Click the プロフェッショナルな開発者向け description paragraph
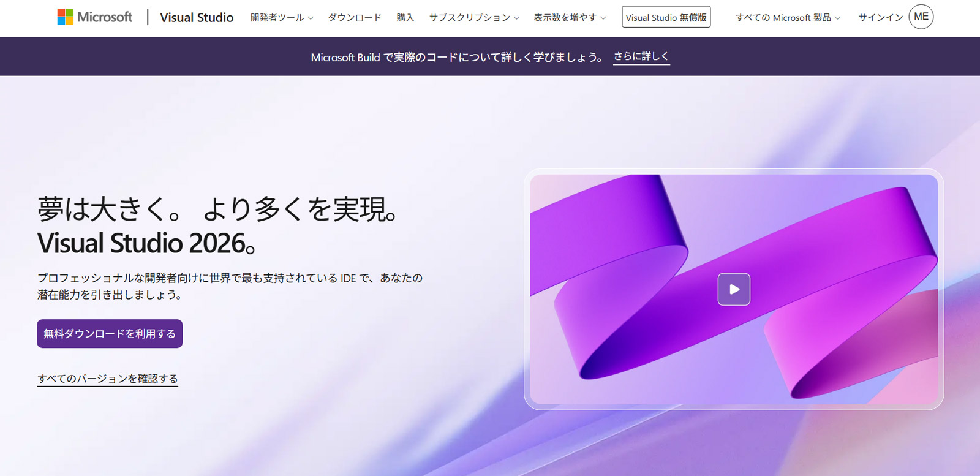980x476 pixels. pyautogui.click(x=230, y=286)
